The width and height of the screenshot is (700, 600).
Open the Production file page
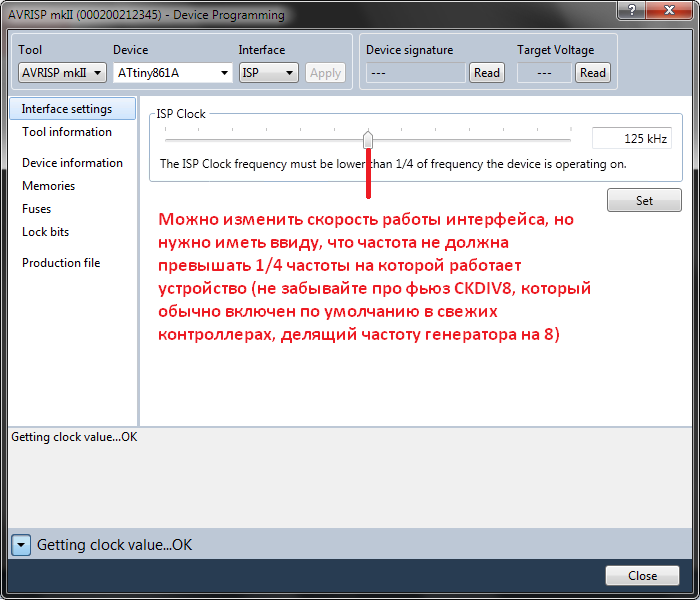coord(61,262)
